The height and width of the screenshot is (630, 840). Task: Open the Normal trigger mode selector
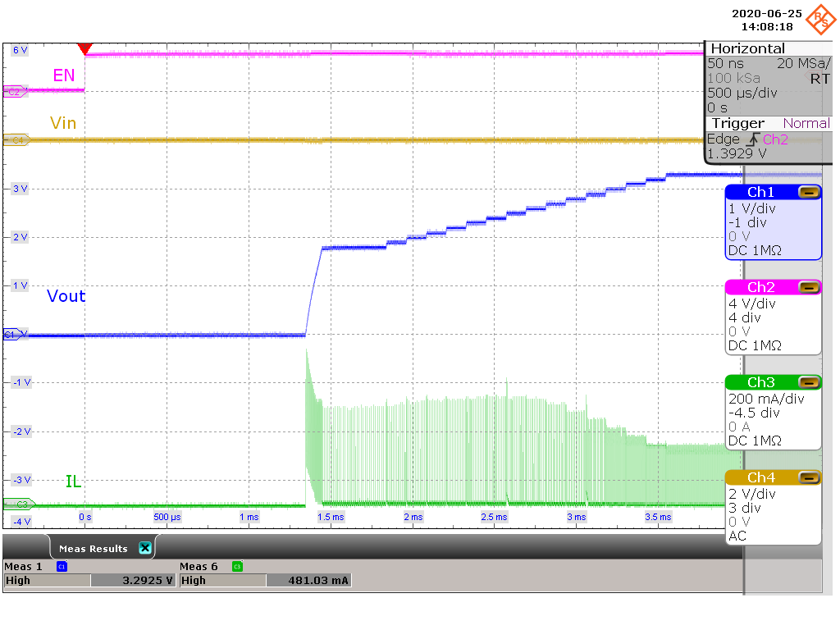[x=806, y=123]
